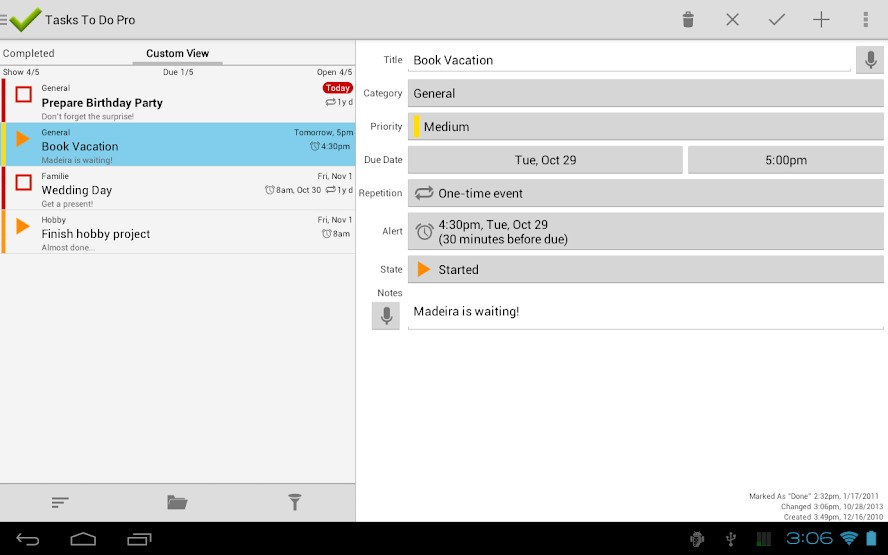The height and width of the screenshot is (555, 888).
Task: Pick due date Tue, Oct 29
Action: pyautogui.click(x=545, y=160)
